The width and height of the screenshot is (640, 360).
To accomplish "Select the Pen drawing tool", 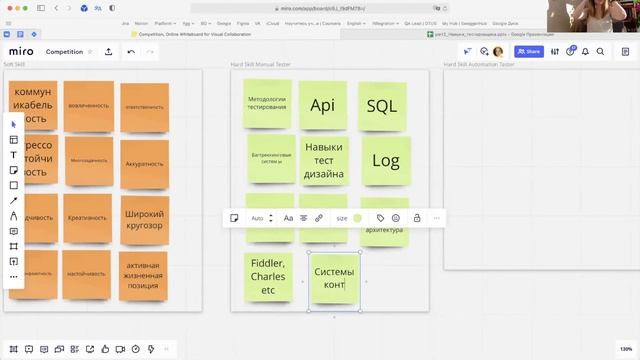I will [13, 216].
